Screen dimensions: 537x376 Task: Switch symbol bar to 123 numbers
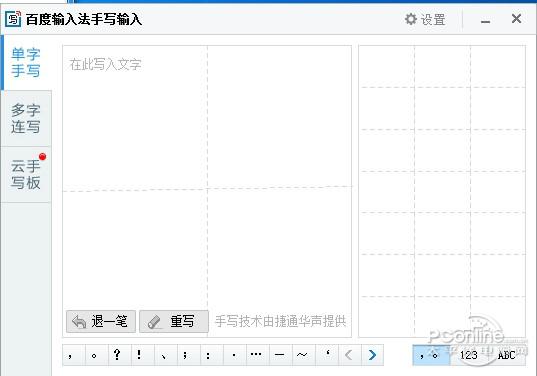point(469,355)
